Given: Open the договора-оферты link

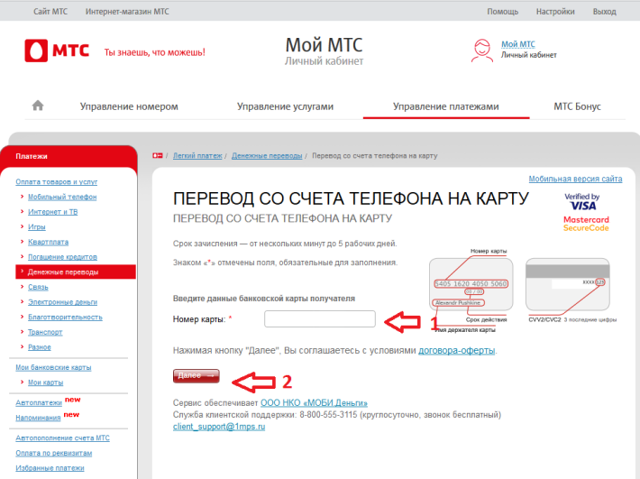Looking at the screenshot, I should (x=457, y=350).
